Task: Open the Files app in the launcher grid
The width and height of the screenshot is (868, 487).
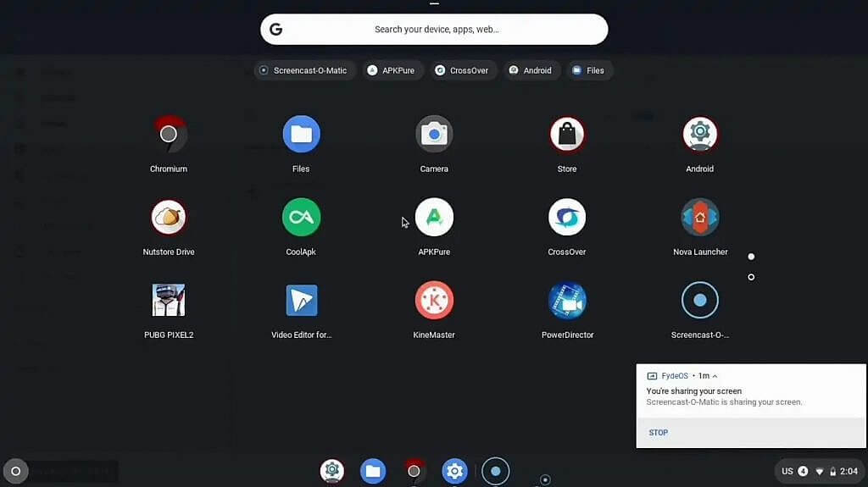Action: [x=301, y=134]
